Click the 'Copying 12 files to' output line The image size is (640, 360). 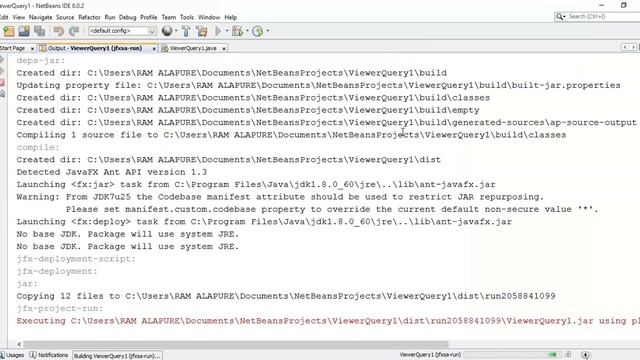pos(286,296)
